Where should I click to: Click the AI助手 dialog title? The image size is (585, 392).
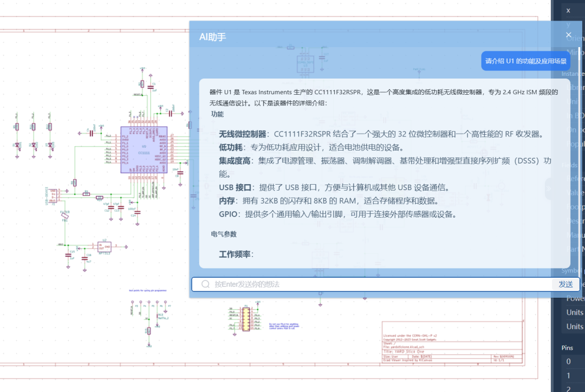pyautogui.click(x=213, y=37)
